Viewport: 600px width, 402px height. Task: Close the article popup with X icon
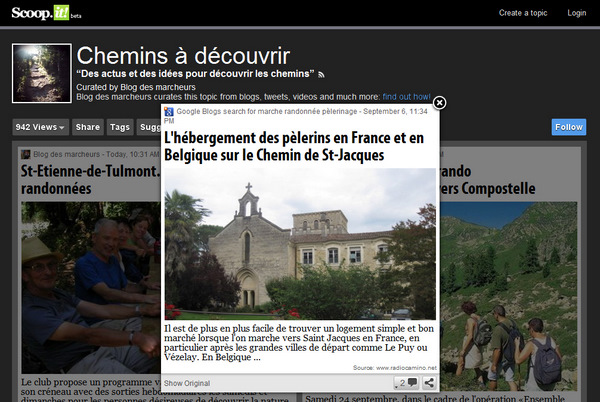click(439, 103)
